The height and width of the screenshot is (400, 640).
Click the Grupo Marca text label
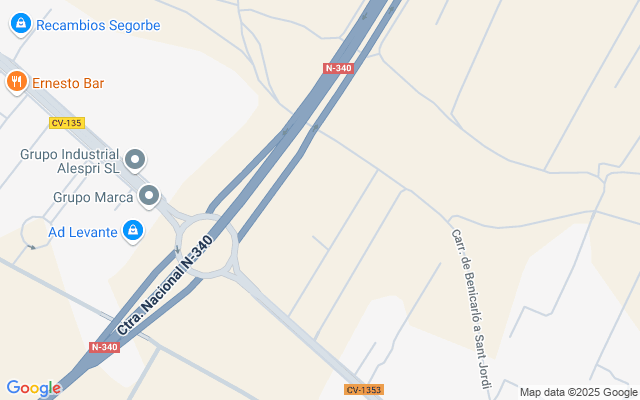[93, 198]
